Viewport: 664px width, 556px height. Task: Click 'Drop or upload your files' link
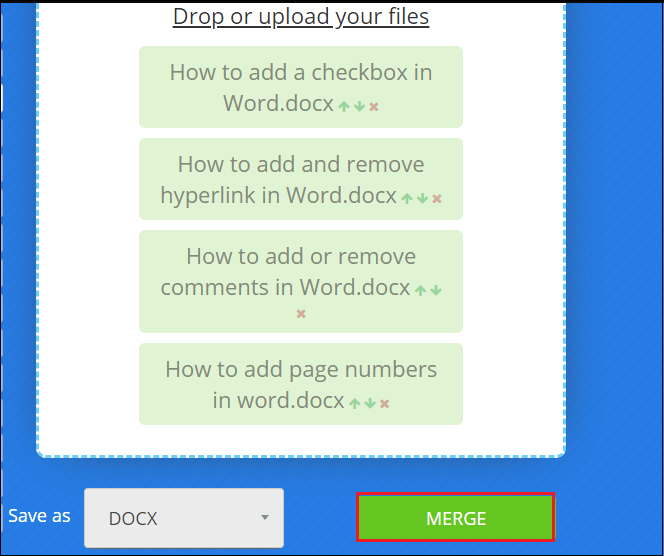coord(301,17)
